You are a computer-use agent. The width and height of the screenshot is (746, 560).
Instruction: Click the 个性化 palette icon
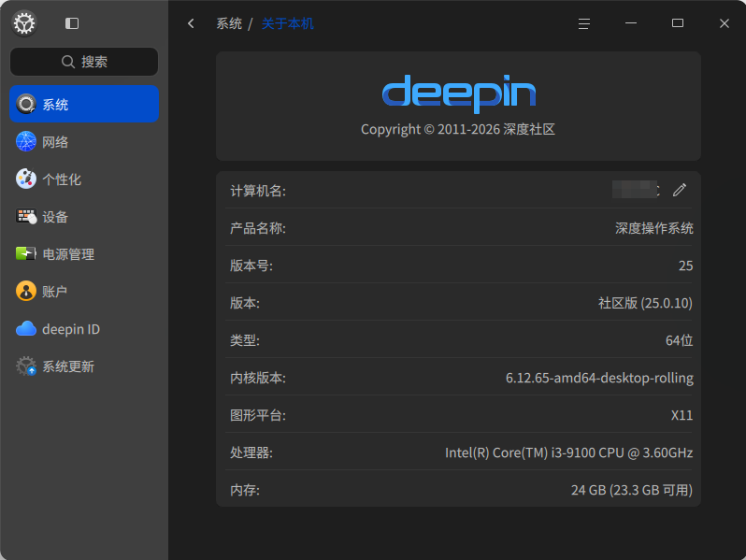26,179
